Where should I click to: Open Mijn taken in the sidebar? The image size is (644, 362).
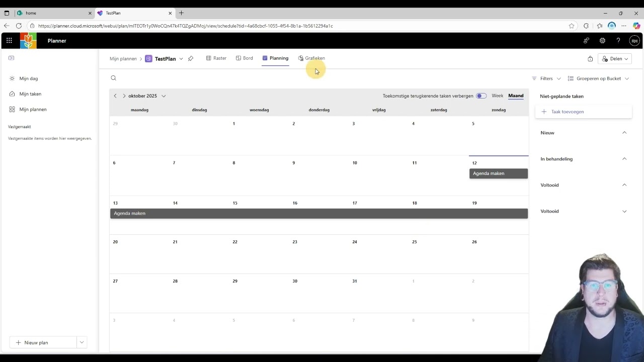[30, 94]
